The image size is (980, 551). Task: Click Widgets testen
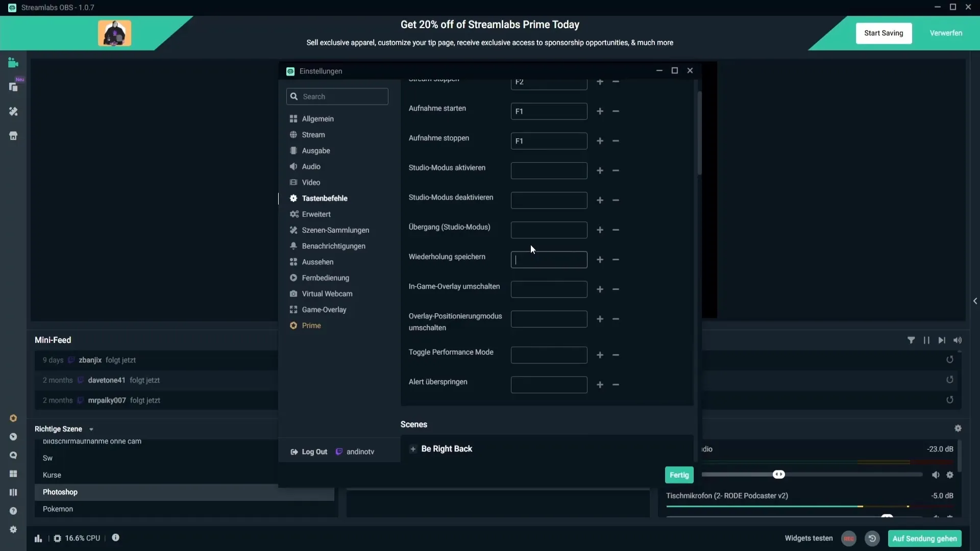click(x=808, y=538)
